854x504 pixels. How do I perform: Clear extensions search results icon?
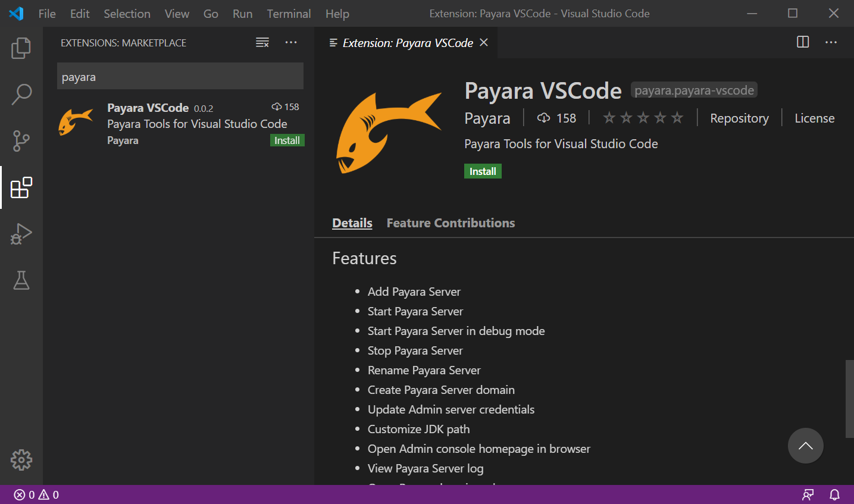(262, 43)
